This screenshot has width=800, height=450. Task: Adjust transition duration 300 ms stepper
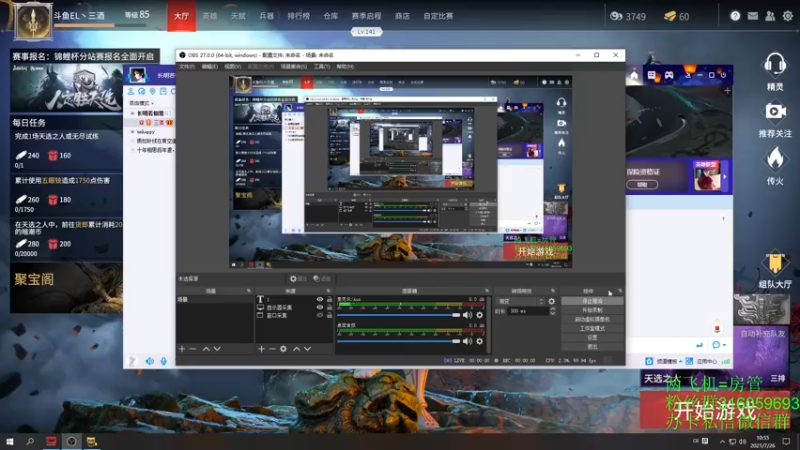coord(553,311)
